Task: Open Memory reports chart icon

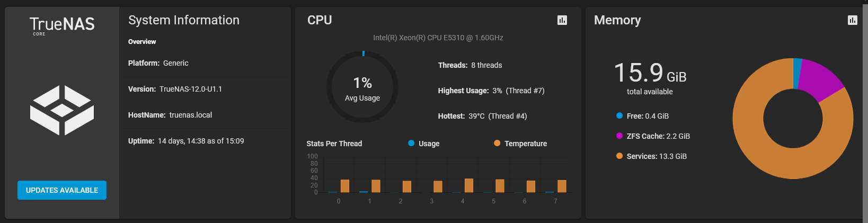Action: [x=852, y=20]
